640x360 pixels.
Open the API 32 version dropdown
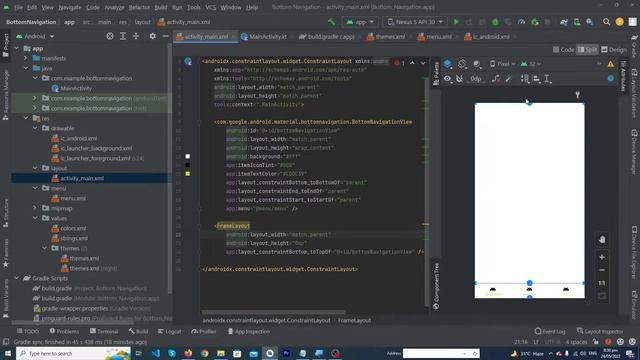tap(531, 64)
